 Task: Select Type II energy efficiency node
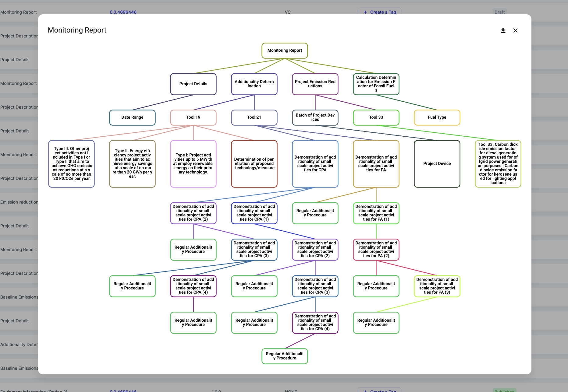pyautogui.click(x=132, y=164)
